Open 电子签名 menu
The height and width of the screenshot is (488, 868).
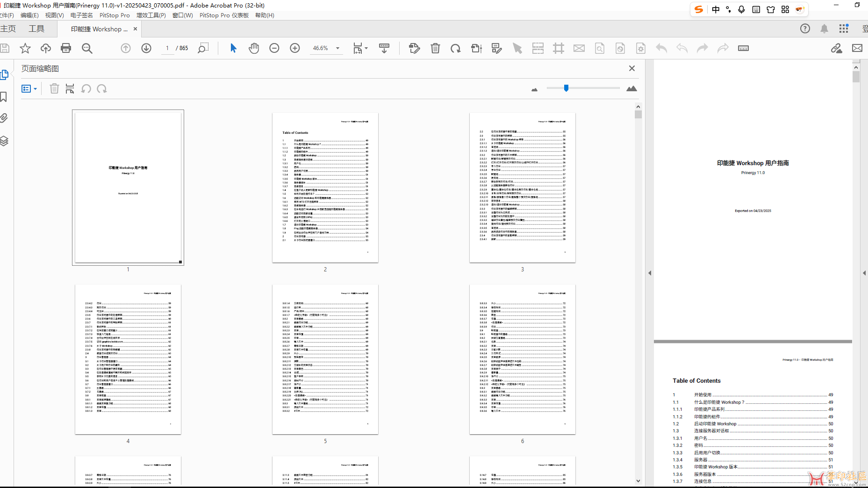pos(82,15)
